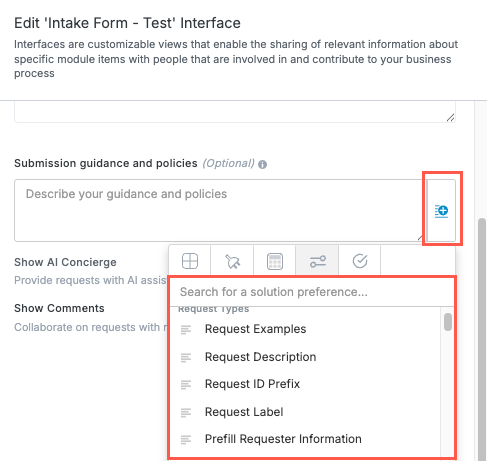487x461 pixels.
Task: Select the sliders preferences tab icon
Action: pyautogui.click(x=317, y=261)
